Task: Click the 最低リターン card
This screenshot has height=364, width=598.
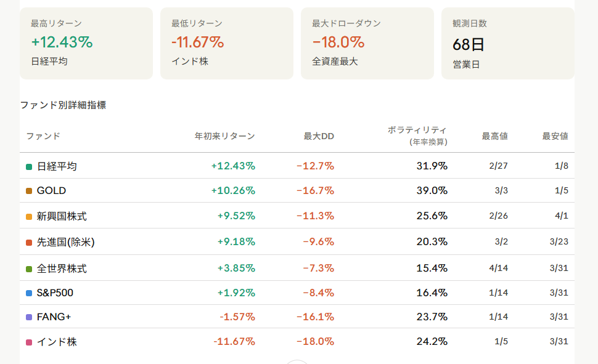Action: (x=227, y=43)
